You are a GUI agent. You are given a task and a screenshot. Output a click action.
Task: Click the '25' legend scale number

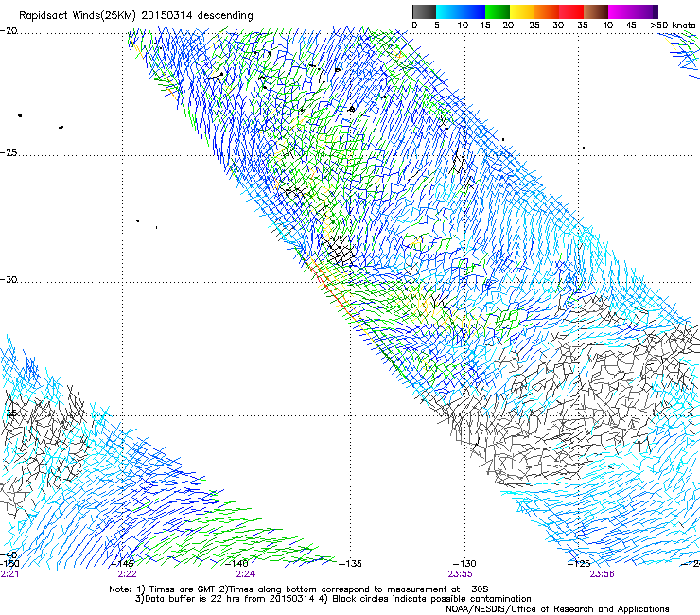pos(534,26)
